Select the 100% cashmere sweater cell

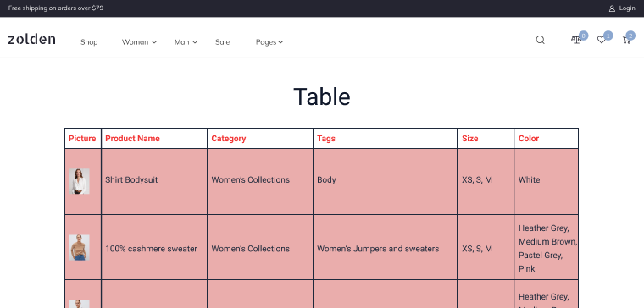pos(154,247)
